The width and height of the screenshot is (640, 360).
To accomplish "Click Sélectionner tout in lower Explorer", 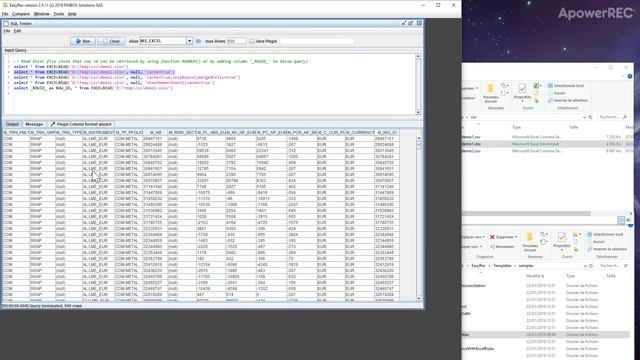I will pyautogui.click(x=605, y=234).
